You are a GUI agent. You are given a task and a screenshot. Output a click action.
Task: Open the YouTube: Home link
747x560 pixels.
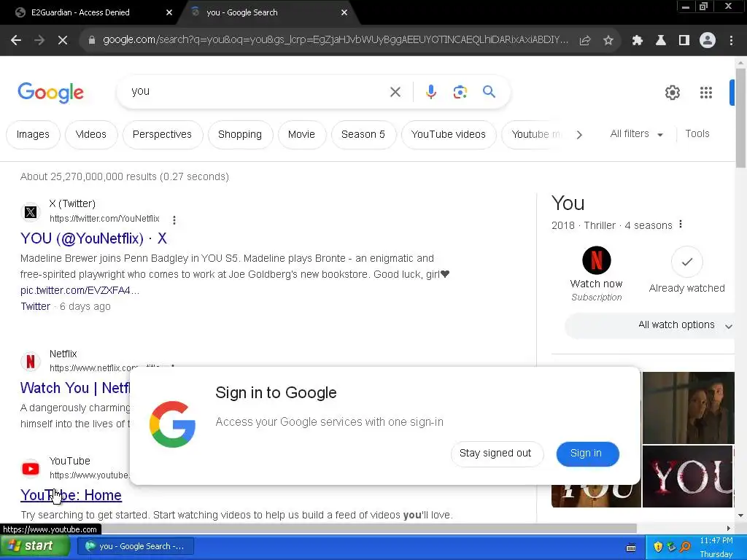click(x=71, y=495)
